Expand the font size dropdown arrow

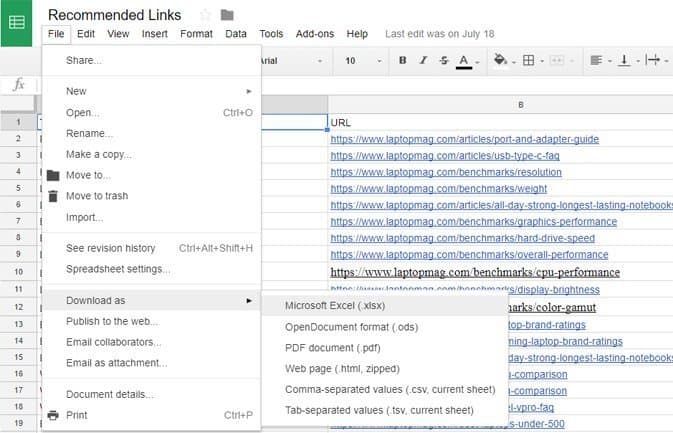tap(379, 61)
